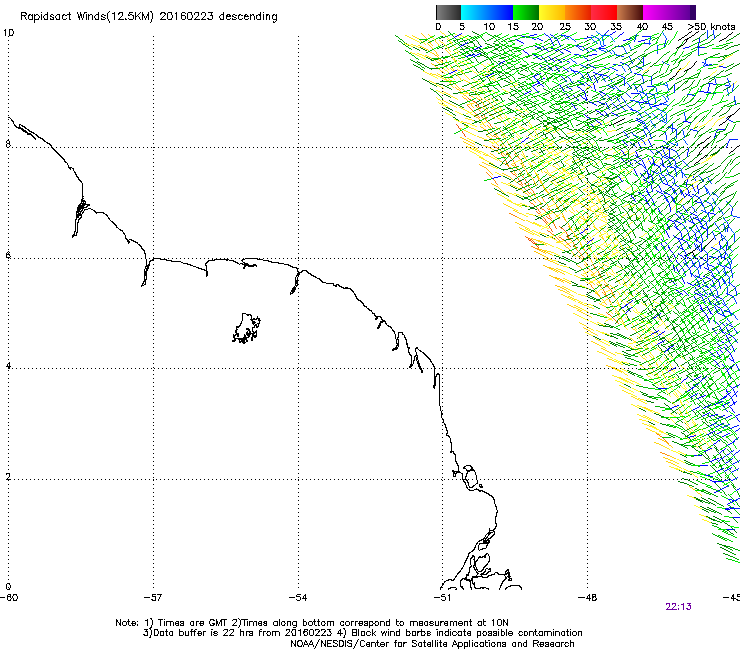Click the "10" latitude axis label
This screenshot has width=740, height=650.
click(x=8, y=33)
